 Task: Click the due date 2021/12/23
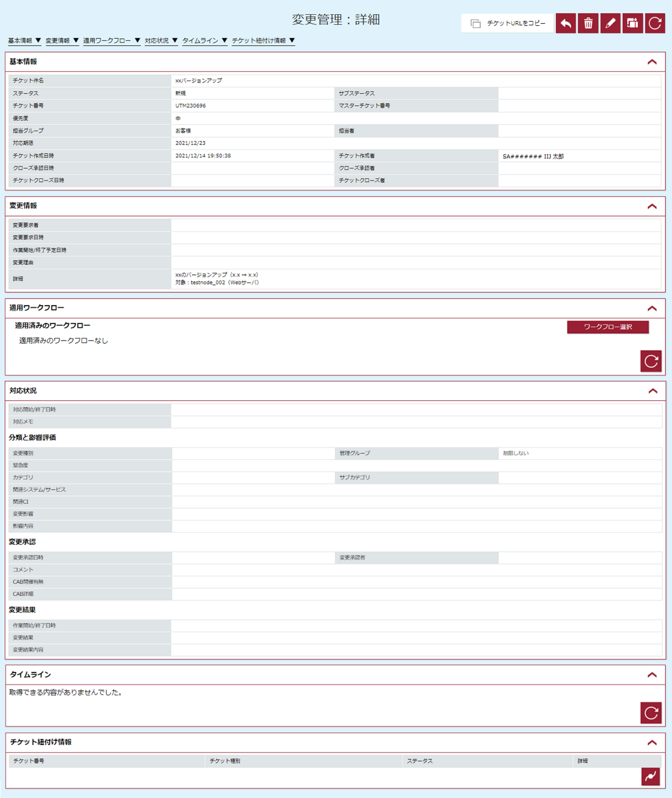click(190, 143)
